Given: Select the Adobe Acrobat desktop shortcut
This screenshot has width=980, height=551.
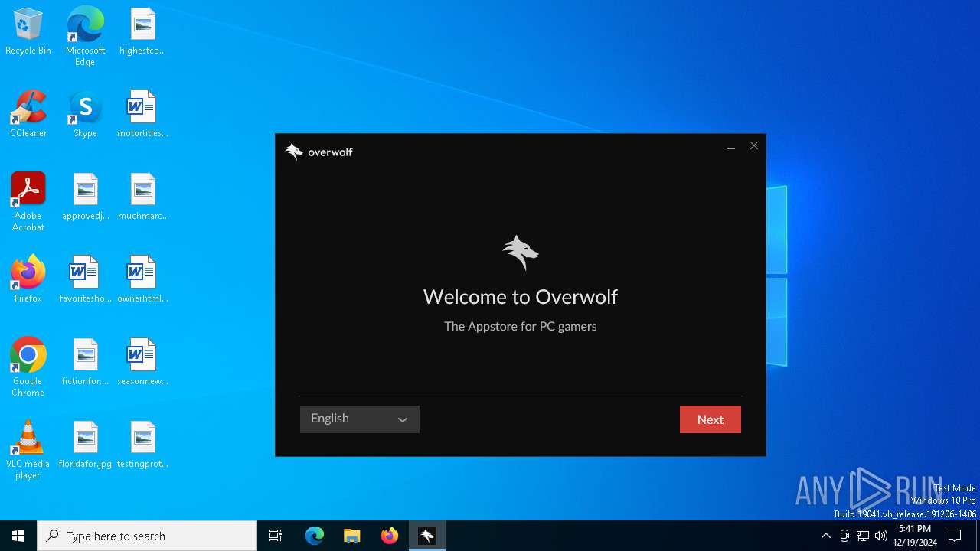Looking at the screenshot, I should click(x=28, y=202).
